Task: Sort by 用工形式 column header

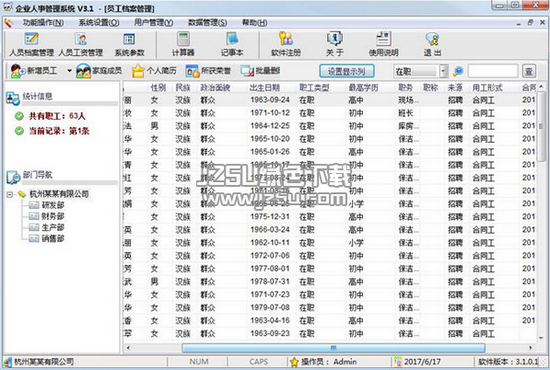Action: point(488,88)
